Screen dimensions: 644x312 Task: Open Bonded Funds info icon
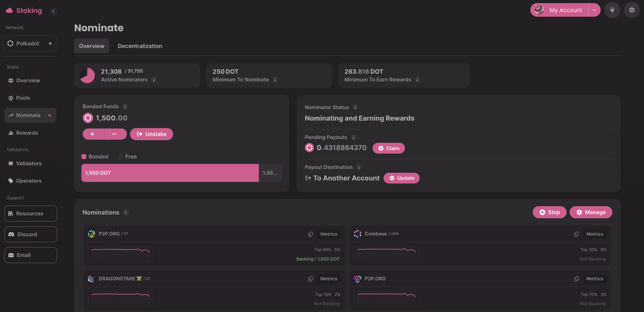tap(125, 106)
